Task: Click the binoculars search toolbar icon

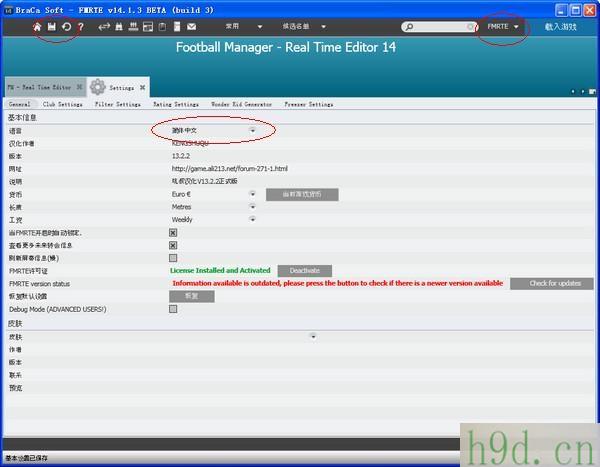Action: tap(119, 26)
